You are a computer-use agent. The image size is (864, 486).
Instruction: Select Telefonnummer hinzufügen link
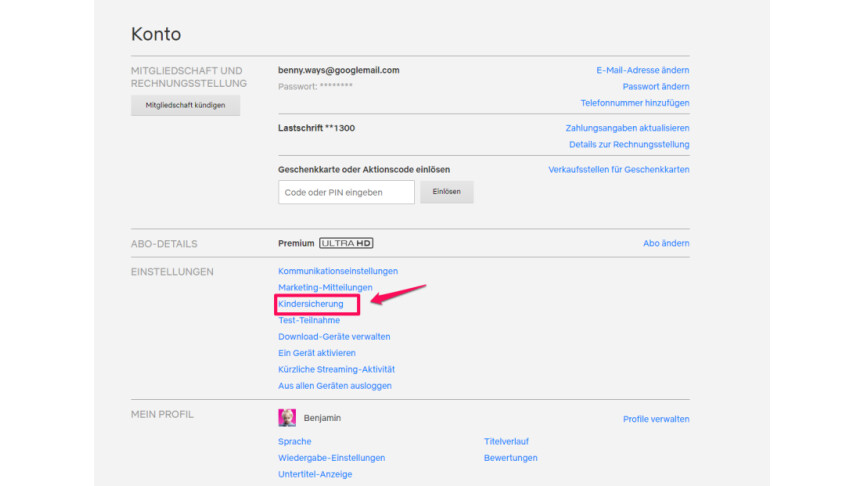coord(634,103)
